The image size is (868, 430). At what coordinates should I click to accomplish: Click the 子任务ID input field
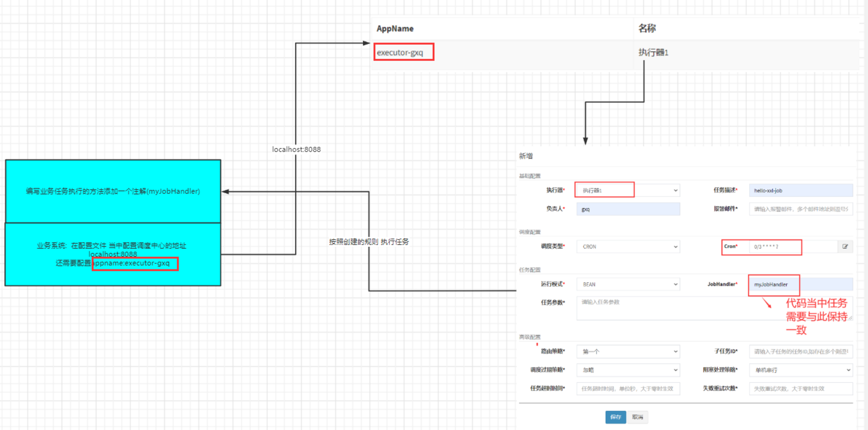(801, 351)
